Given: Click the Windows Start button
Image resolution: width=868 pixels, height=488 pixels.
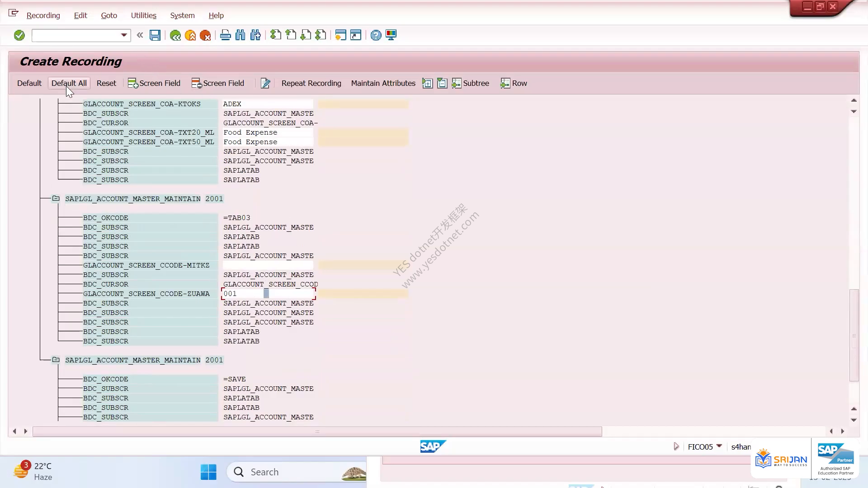Looking at the screenshot, I should [208, 472].
